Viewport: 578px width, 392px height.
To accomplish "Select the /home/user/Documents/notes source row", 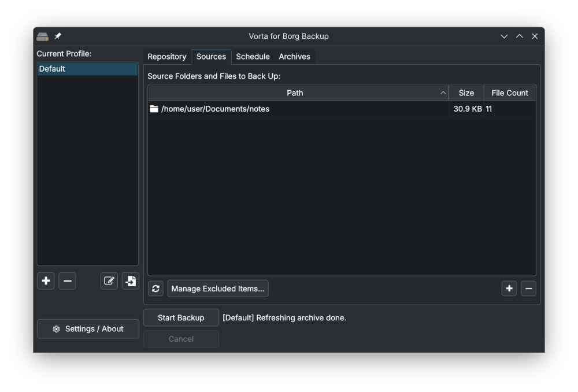I will click(215, 109).
